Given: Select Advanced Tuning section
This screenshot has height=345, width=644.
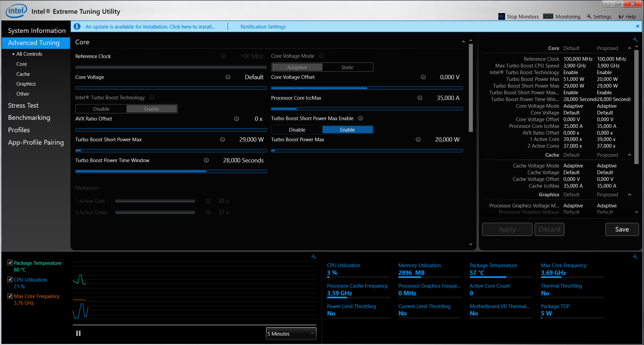Looking at the screenshot, I should pos(36,43).
